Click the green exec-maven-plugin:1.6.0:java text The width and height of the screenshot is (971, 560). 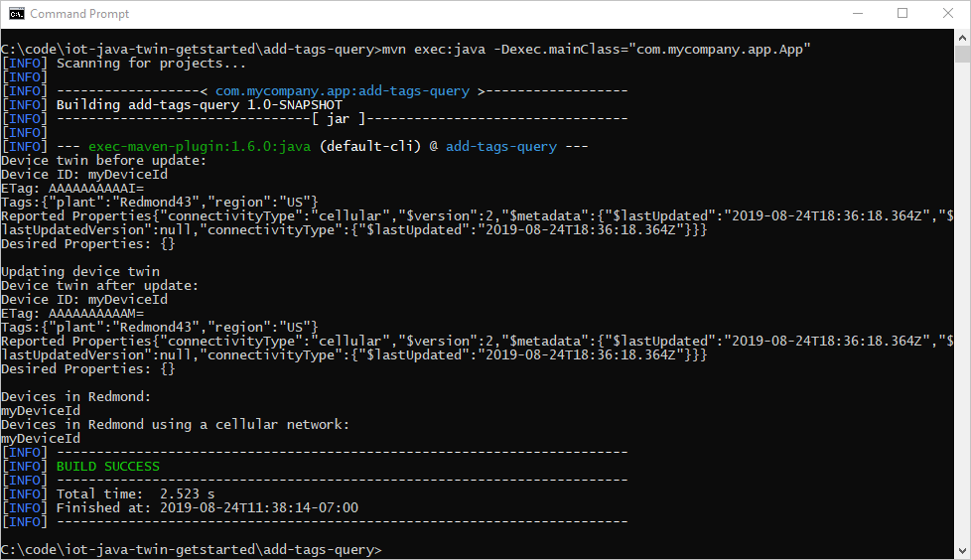pyautogui.click(x=199, y=147)
